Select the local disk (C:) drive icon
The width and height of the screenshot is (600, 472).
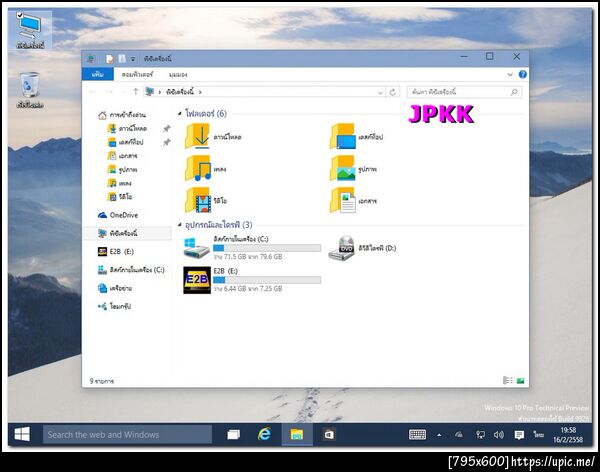pos(196,248)
